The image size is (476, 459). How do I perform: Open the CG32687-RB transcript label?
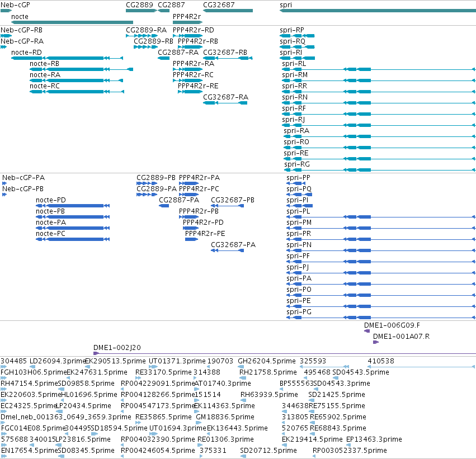point(225,53)
